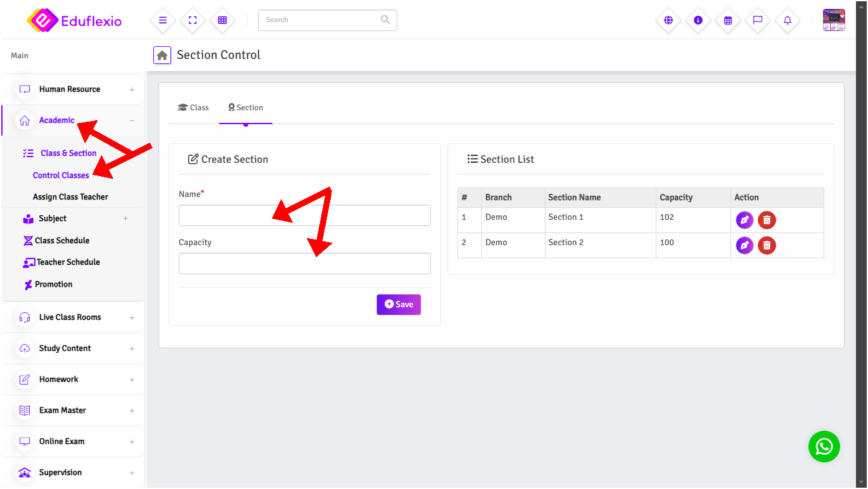Open the calendar icon in header
Viewport: 868px width, 489px height.
pos(728,20)
